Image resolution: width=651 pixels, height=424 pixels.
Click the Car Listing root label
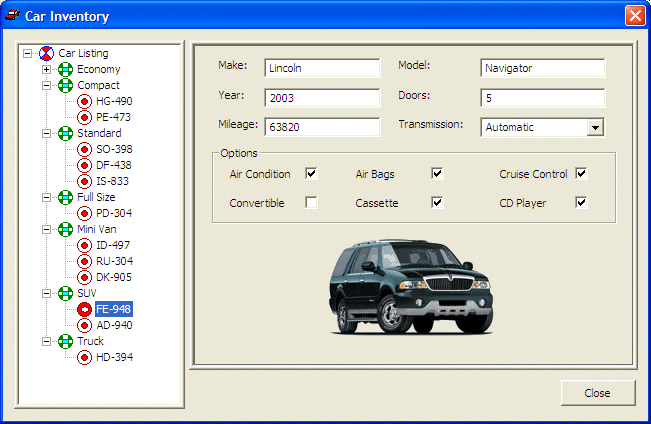tap(83, 53)
